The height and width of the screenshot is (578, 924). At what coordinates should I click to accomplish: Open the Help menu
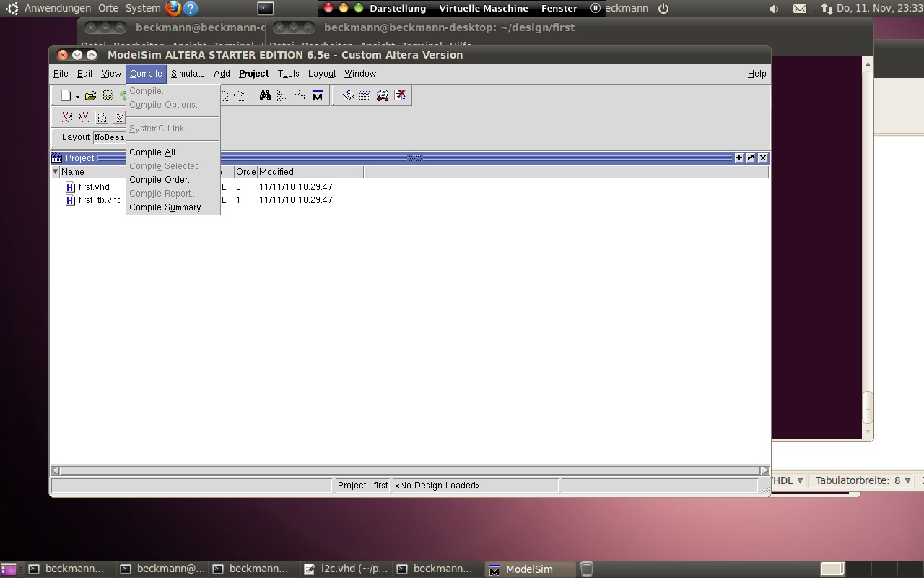[757, 74]
